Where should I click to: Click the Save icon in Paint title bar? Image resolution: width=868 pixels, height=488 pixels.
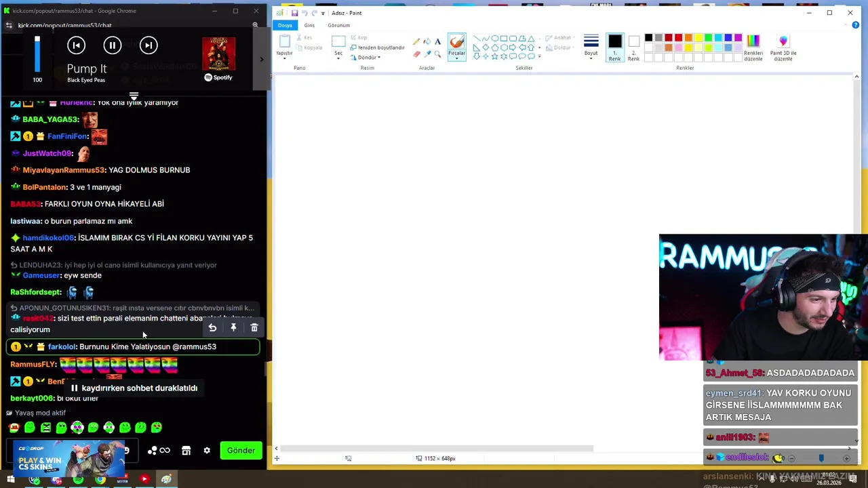[294, 13]
